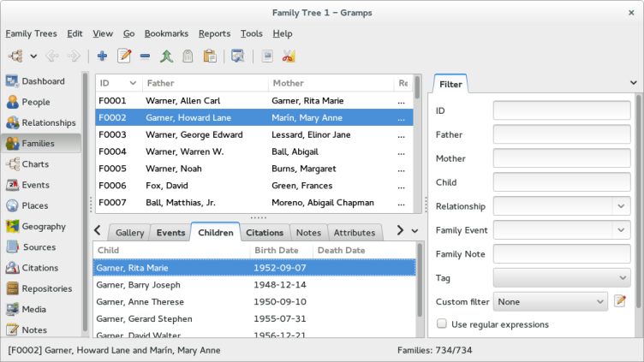Switch to the bottom Notes tab
644x362 pixels.
(308, 233)
